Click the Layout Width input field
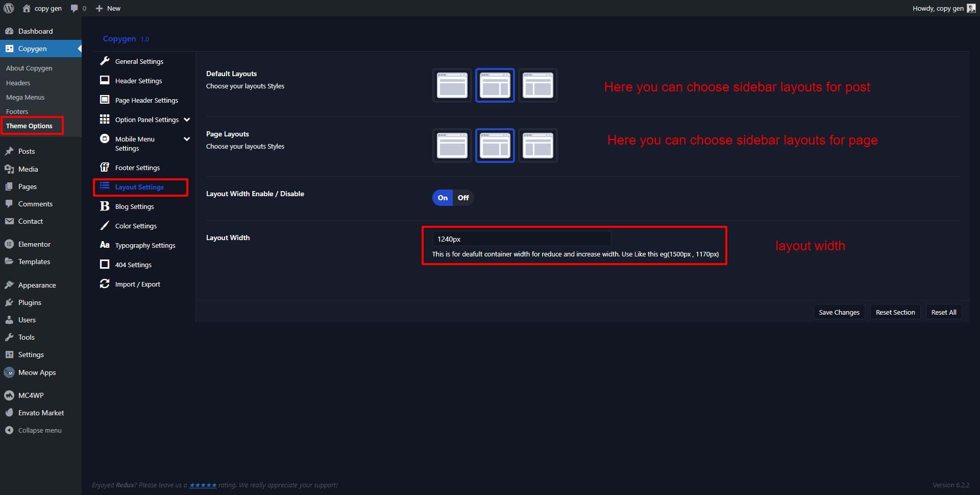 (522, 239)
